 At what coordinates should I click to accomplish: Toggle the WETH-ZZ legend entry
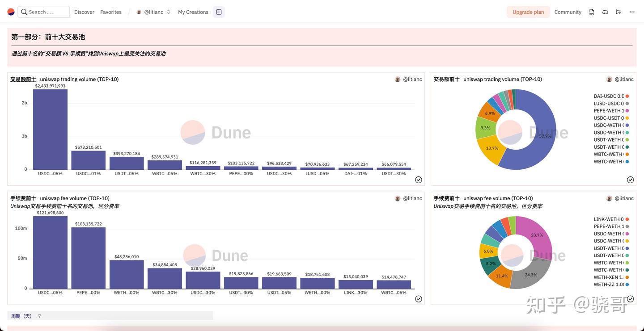click(611, 285)
